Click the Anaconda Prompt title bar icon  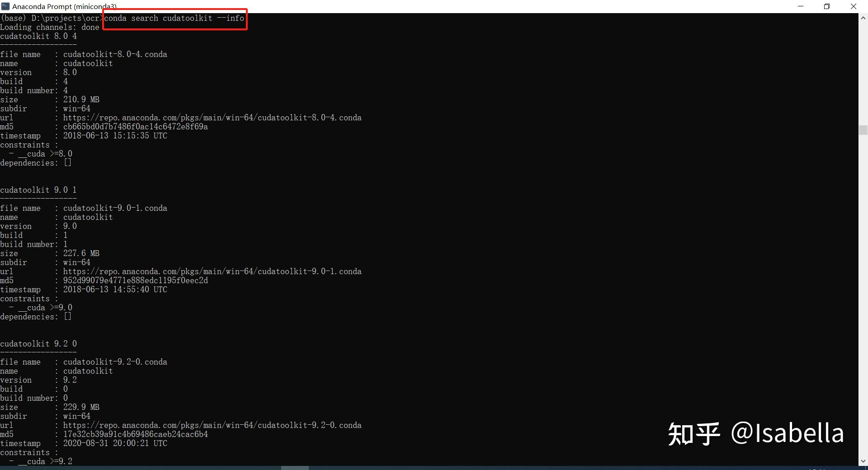click(x=5, y=6)
